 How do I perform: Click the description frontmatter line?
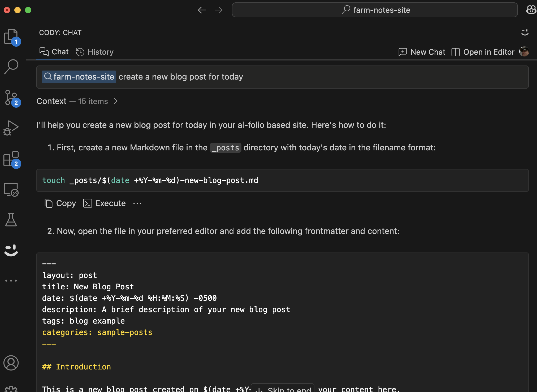pyautogui.click(x=166, y=310)
